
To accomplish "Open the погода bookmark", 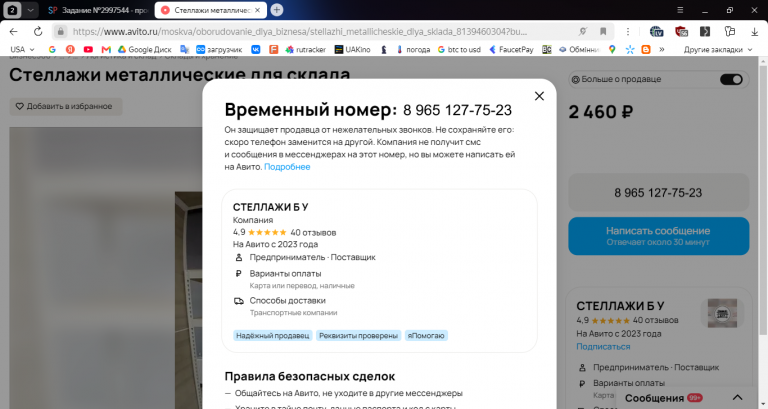I will pos(413,49).
